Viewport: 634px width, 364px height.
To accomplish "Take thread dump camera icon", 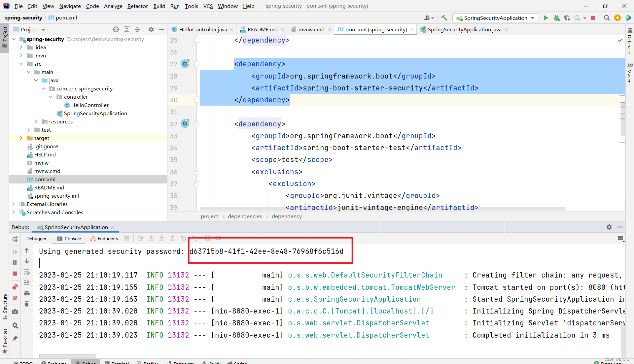I will point(15,312).
